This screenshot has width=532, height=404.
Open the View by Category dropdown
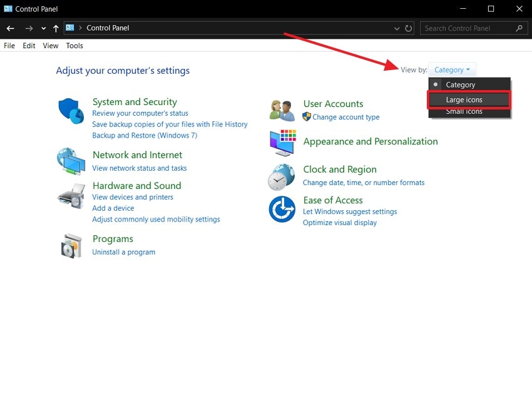pyautogui.click(x=452, y=70)
